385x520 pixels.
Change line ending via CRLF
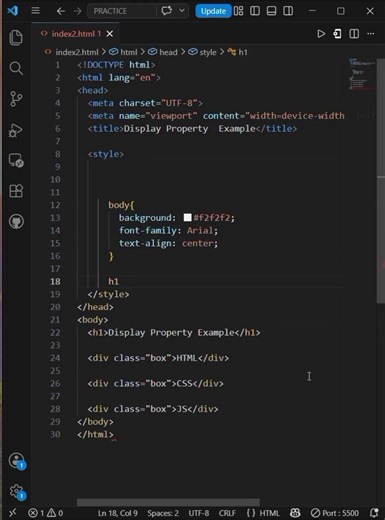point(227,513)
